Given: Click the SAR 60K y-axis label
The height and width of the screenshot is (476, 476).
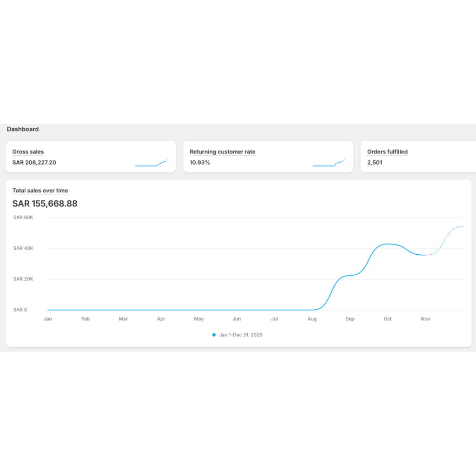Looking at the screenshot, I should (23, 218).
